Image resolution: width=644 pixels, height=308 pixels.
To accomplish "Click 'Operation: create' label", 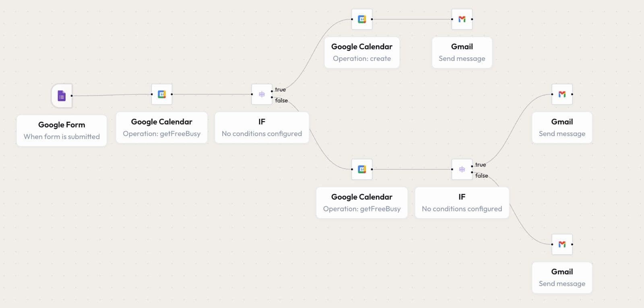I will (362, 58).
